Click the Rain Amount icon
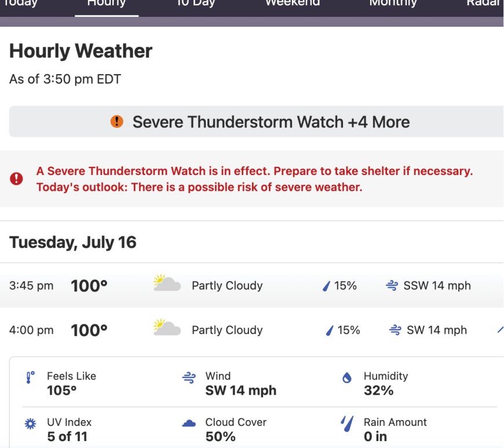 click(347, 422)
